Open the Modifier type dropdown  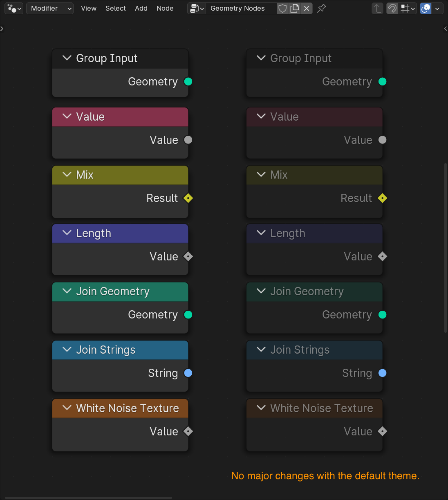50,8
